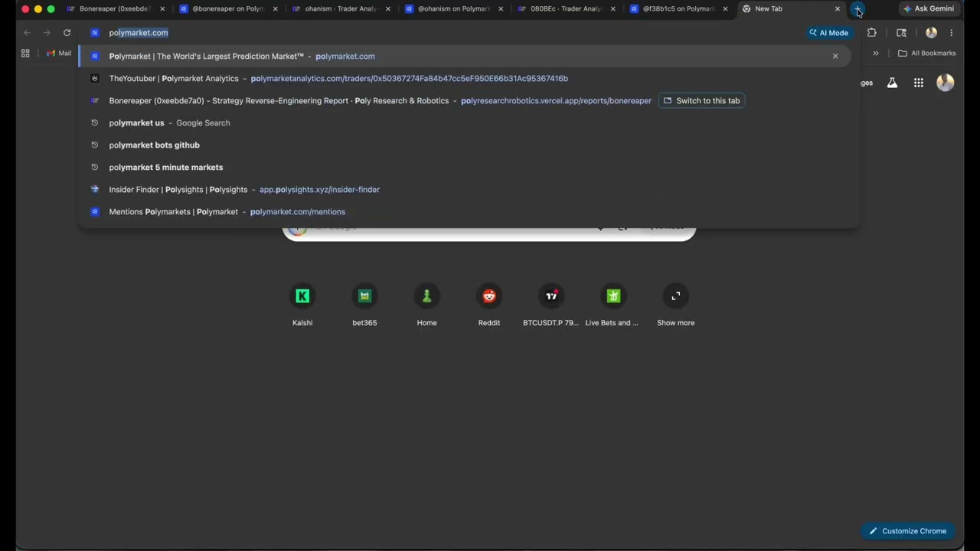Open the Reddit shortcut
Viewport: 980px width, 551px height.
click(x=489, y=305)
